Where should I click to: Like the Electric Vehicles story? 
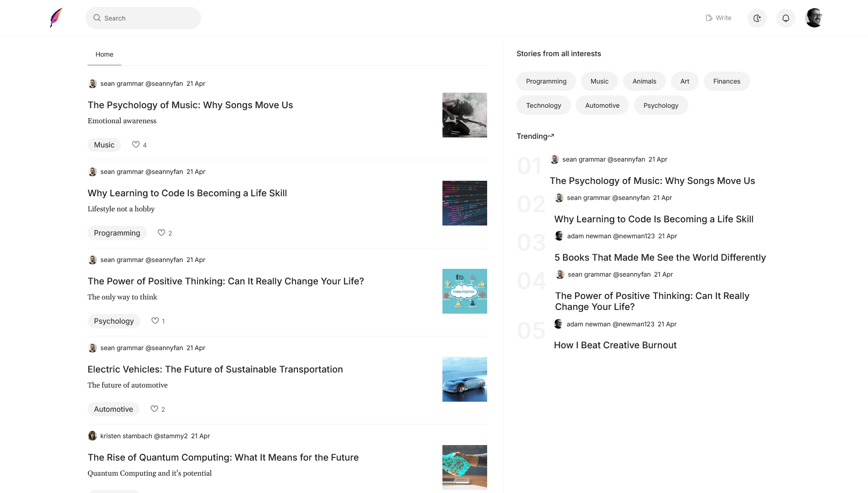coord(155,409)
